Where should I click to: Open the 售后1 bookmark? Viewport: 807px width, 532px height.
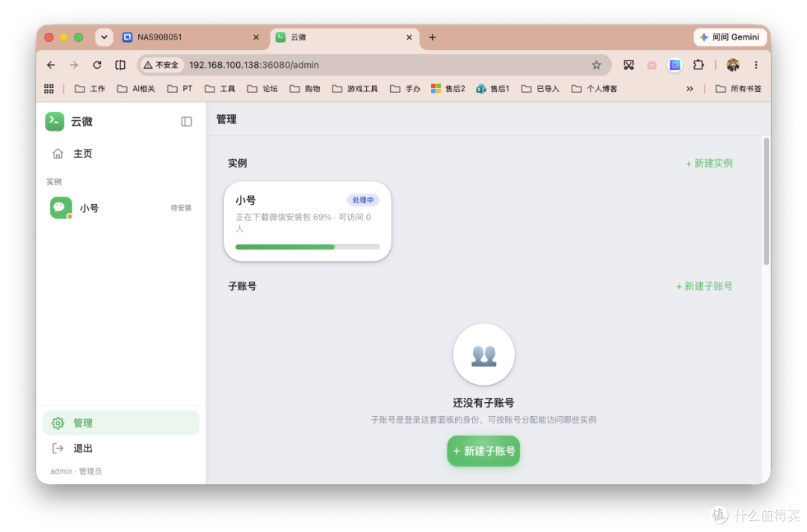click(492, 88)
